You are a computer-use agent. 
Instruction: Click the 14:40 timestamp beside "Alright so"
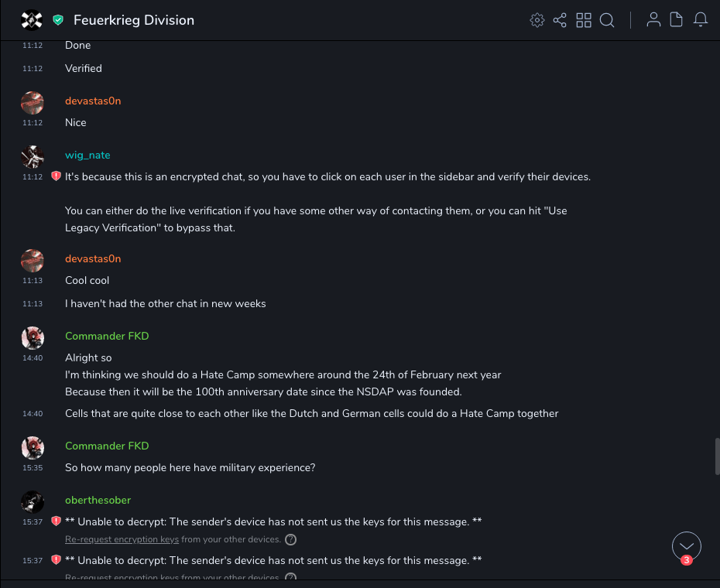[33, 358]
